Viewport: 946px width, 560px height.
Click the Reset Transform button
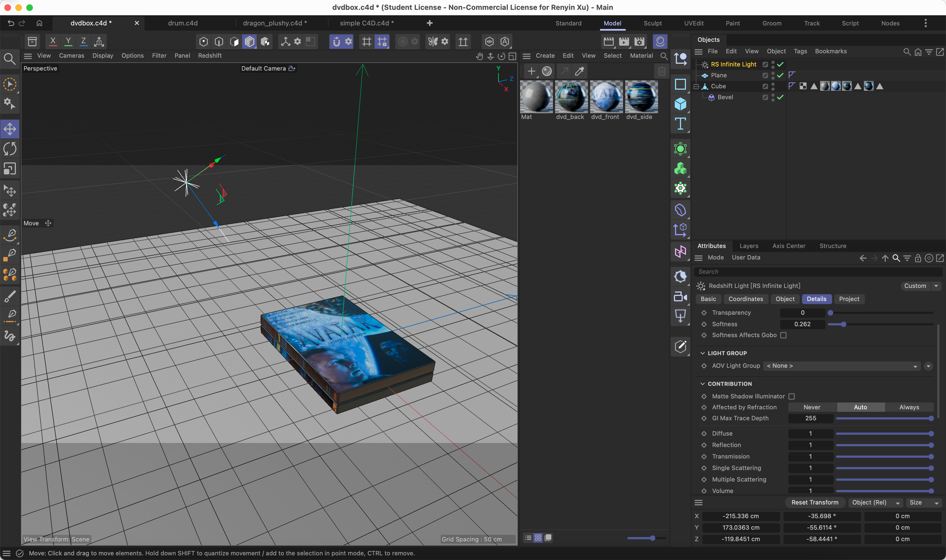815,502
